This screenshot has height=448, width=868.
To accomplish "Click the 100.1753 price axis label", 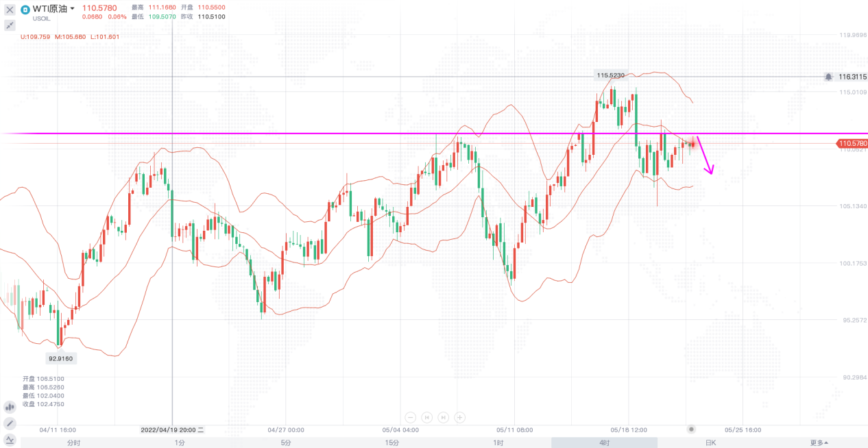I will point(853,263).
